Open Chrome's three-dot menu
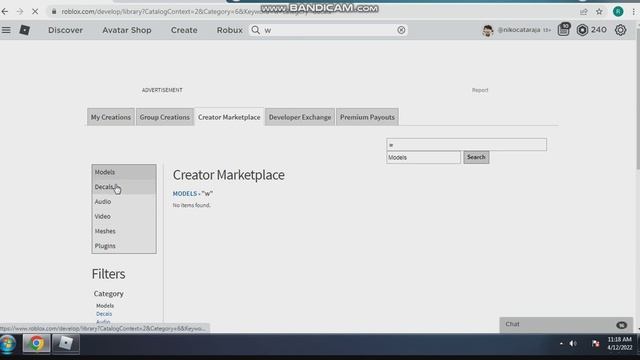The image size is (640, 360). coord(633,11)
